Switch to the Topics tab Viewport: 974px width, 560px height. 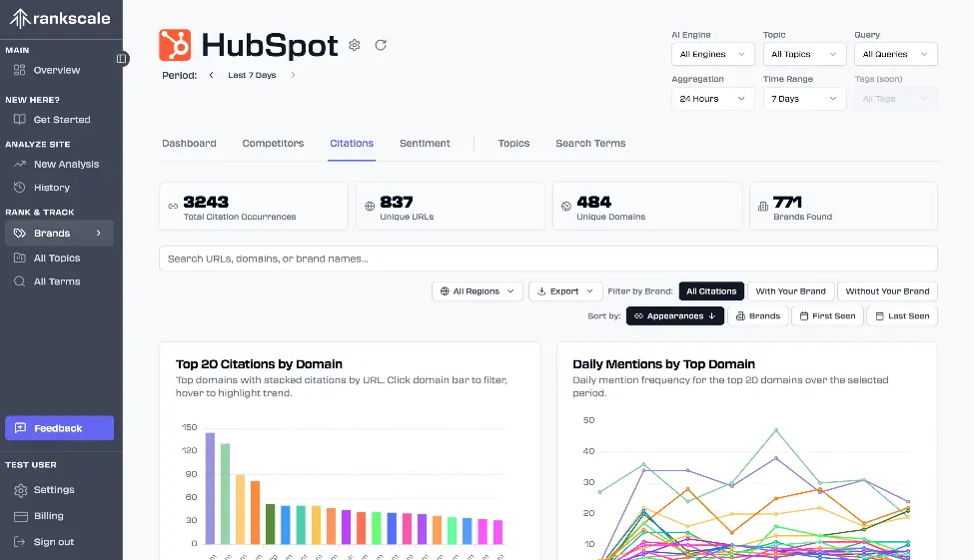click(x=513, y=144)
